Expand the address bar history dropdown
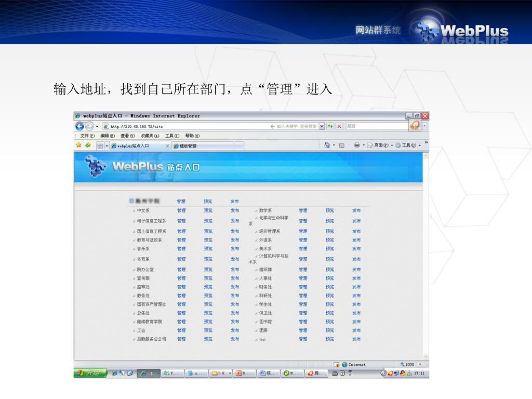532x399 pixels. [x=322, y=126]
